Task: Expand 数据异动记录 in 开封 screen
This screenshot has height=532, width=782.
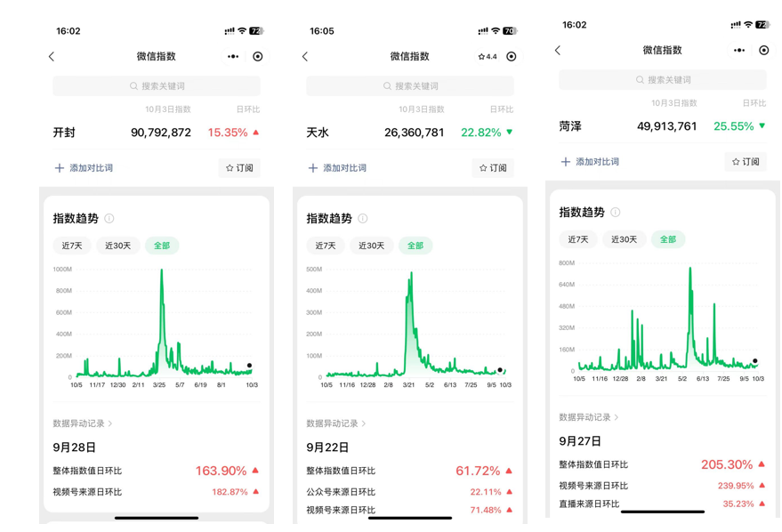Action: [83, 423]
